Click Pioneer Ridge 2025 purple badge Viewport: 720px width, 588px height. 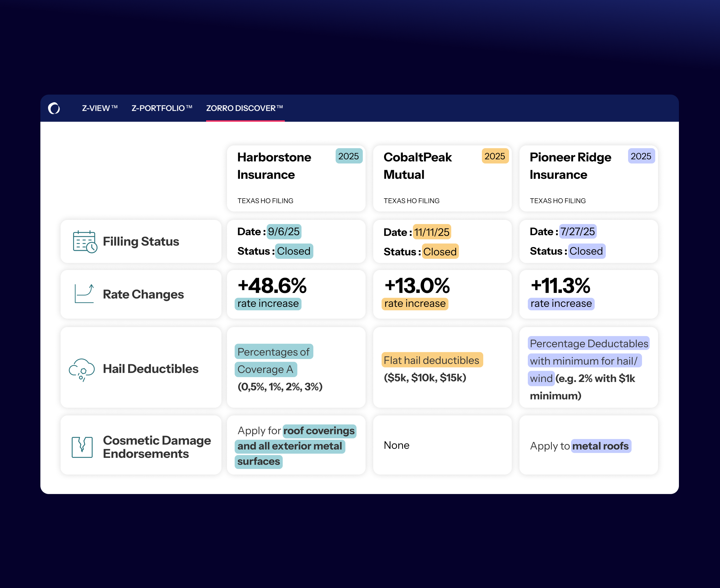[641, 156]
